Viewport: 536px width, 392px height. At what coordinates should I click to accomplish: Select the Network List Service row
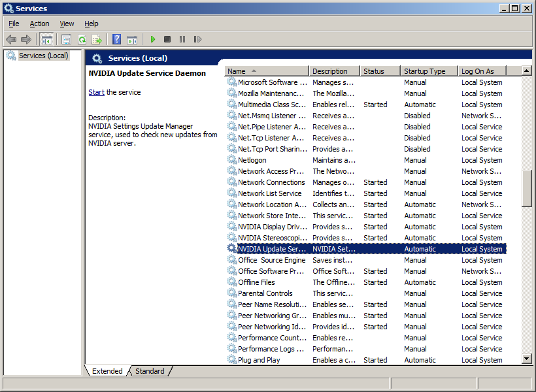(366, 193)
